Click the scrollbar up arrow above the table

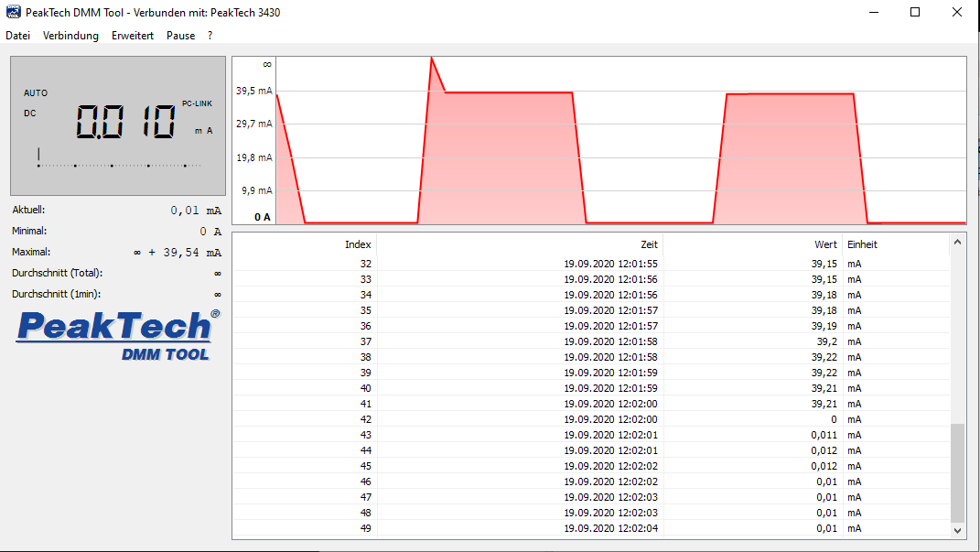957,241
